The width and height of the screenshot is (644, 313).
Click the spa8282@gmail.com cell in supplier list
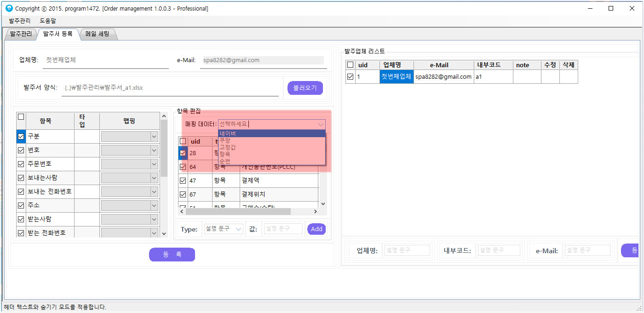443,77
